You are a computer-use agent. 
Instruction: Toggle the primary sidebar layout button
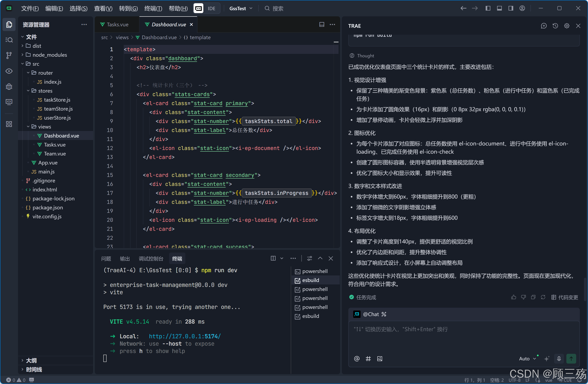coord(488,8)
